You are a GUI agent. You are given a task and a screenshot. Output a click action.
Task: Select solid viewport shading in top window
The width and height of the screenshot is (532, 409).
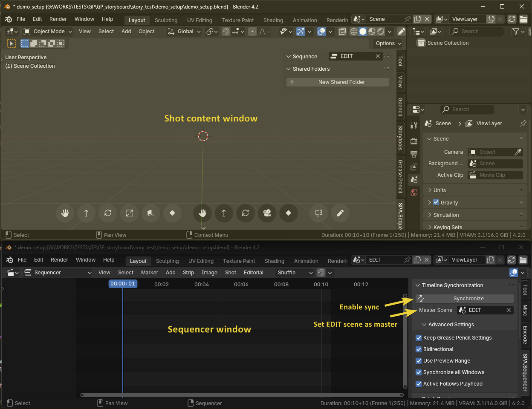click(x=363, y=32)
